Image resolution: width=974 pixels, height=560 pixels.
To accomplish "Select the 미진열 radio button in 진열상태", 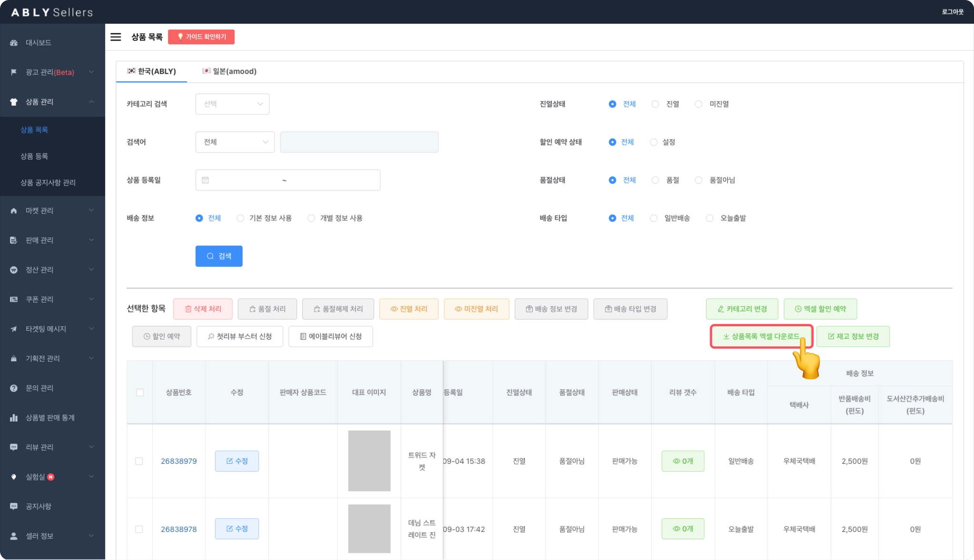I will pyautogui.click(x=698, y=104).
